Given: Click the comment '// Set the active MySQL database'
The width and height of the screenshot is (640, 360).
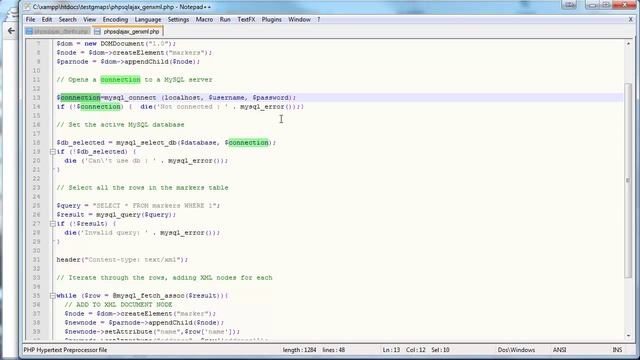Looking at the screenshot, I should coord(120,124).
